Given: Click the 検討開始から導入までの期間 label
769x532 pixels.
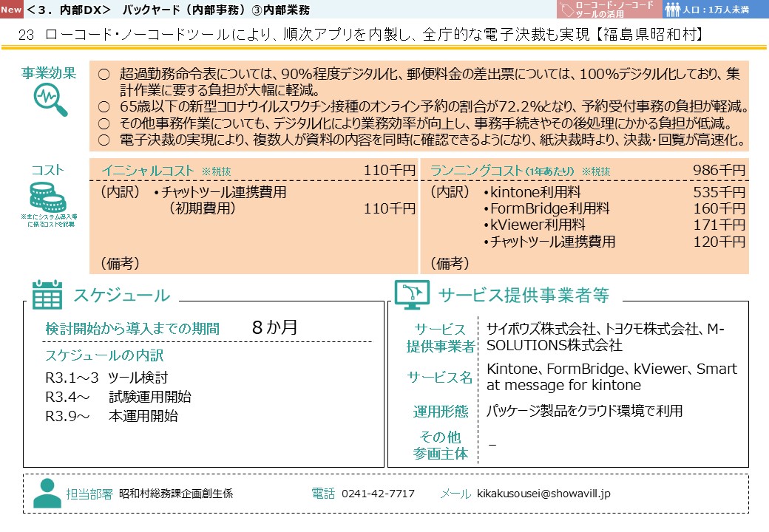Looking at the screenshot, I should 132,328.
